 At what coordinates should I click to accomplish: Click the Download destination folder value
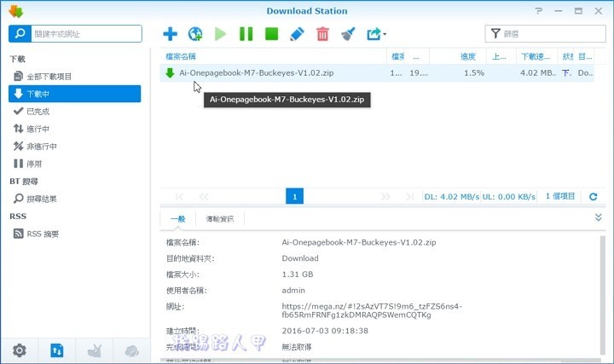300,258
